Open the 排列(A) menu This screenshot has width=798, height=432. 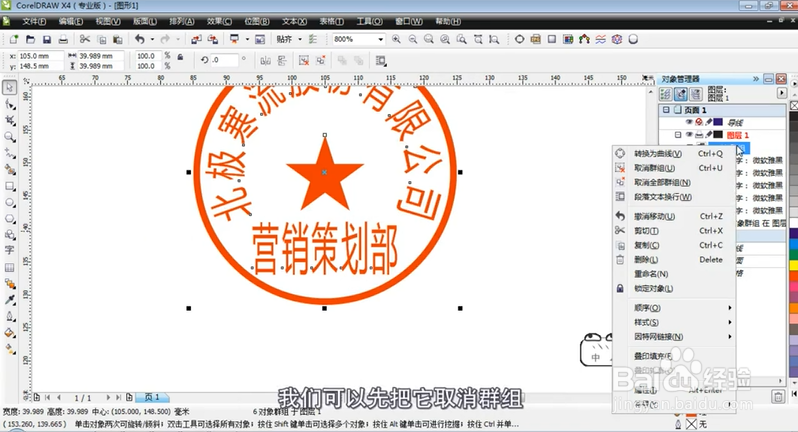click(182, 21)
